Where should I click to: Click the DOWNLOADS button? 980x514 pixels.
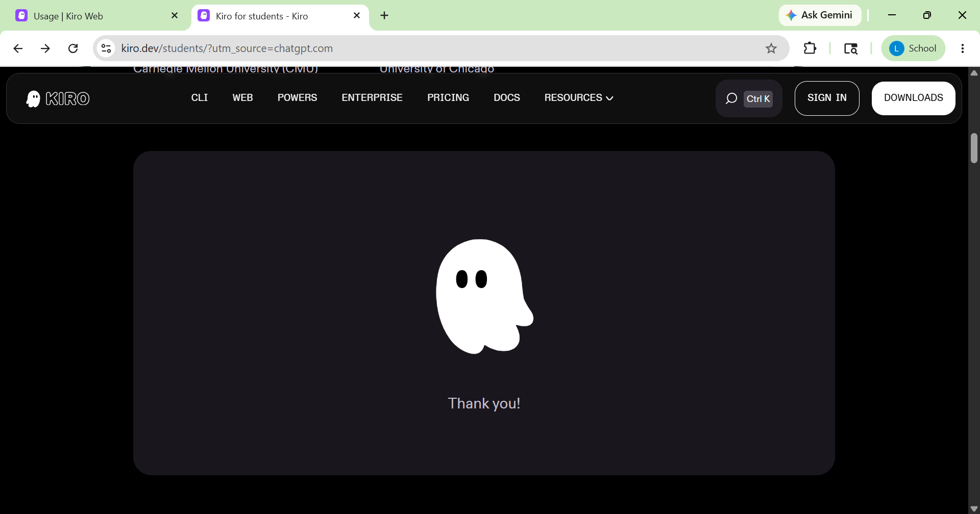click(x=913, y=98)
